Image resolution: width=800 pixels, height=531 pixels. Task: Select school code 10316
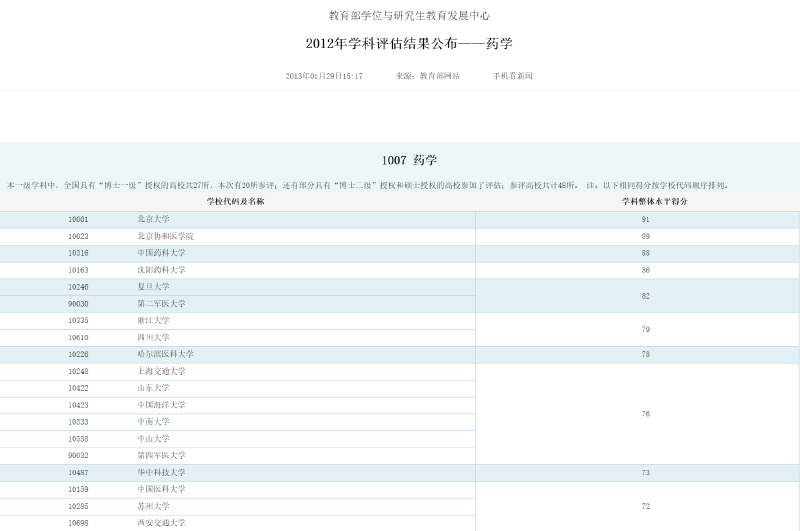[x=78, y=253]
